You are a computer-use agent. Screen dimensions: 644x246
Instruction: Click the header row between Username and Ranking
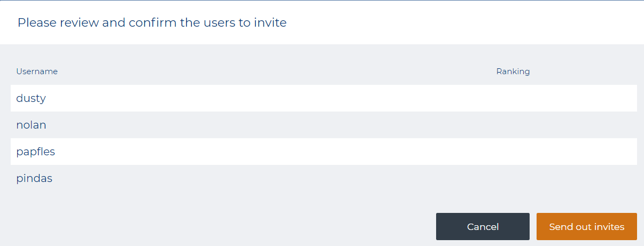point(267,72)
